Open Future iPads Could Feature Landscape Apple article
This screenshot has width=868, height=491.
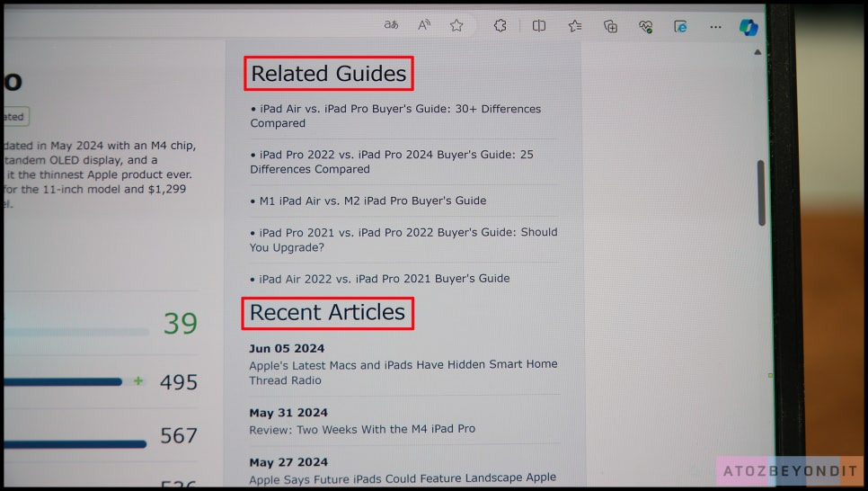pyautogui.click(x=403, y=478)
